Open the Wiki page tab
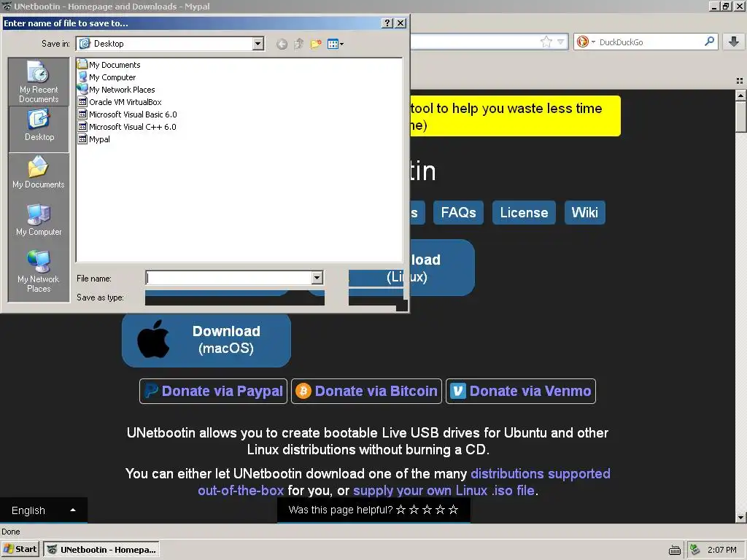 point(584,212)
